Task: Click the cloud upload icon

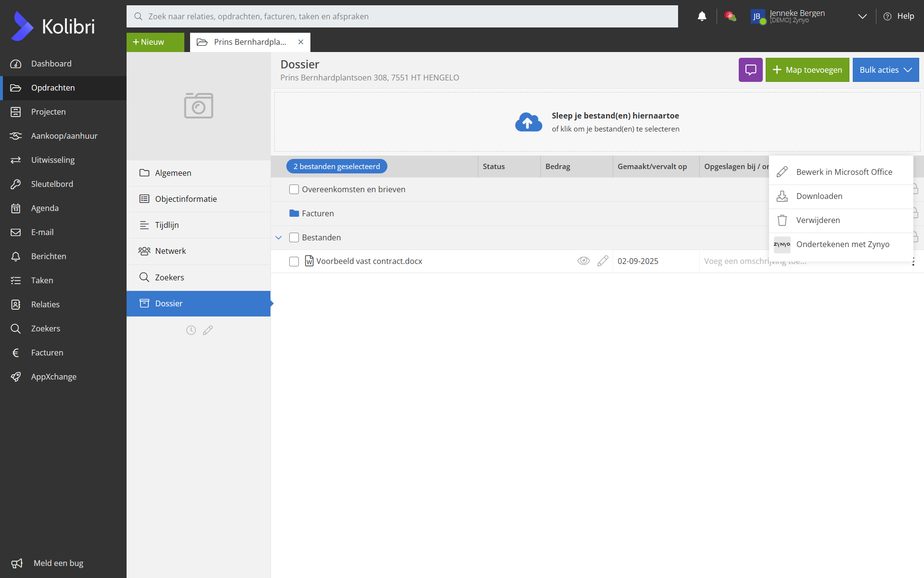Action: pos(528,122)
